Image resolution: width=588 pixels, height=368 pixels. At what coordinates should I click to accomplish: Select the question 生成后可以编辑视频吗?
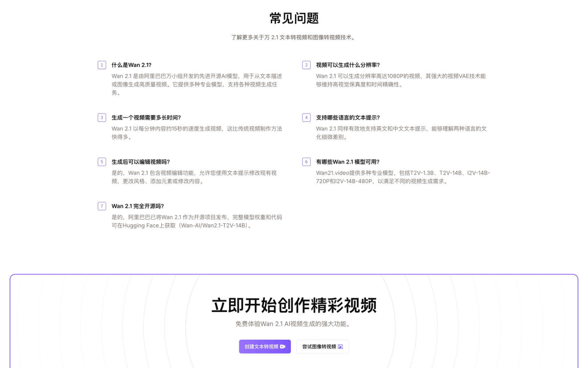(141, 162)
